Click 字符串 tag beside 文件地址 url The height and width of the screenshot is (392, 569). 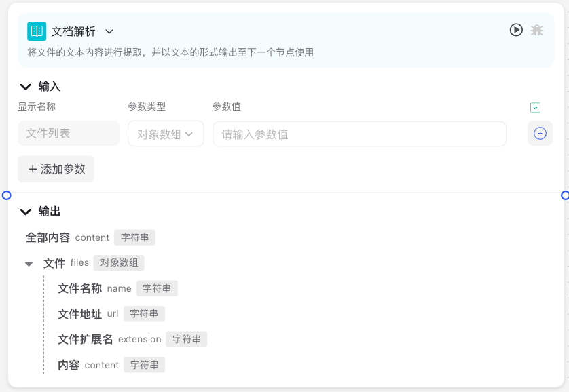pyautogui.click(x=144, y=314)
